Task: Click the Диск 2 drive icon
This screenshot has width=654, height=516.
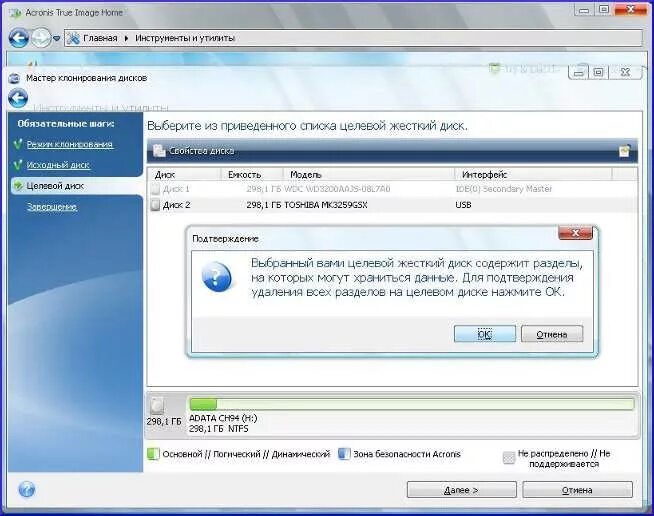Action: [x=155, y=205]
